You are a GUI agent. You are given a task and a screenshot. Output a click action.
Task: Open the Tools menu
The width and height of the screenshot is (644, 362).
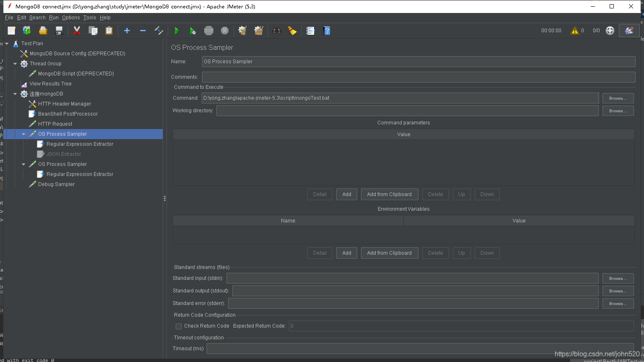(x=90, y=18)
